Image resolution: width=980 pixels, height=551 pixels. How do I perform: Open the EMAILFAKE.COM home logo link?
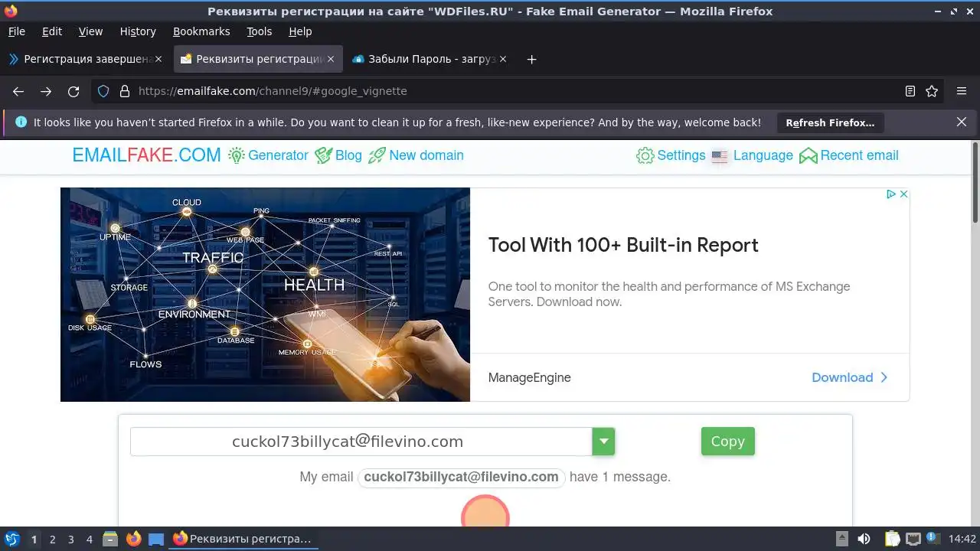click(x=146, y=155)
